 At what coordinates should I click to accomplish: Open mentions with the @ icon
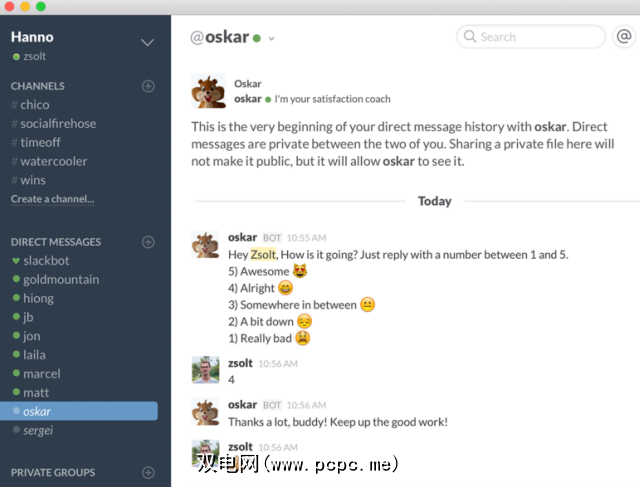tap(623, 37)
